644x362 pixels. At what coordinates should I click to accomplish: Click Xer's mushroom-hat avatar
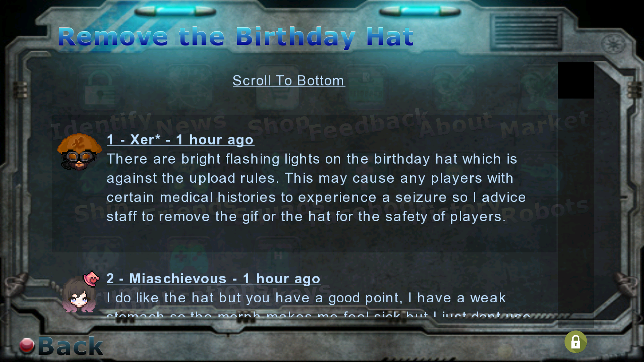[x=79, y=152]
